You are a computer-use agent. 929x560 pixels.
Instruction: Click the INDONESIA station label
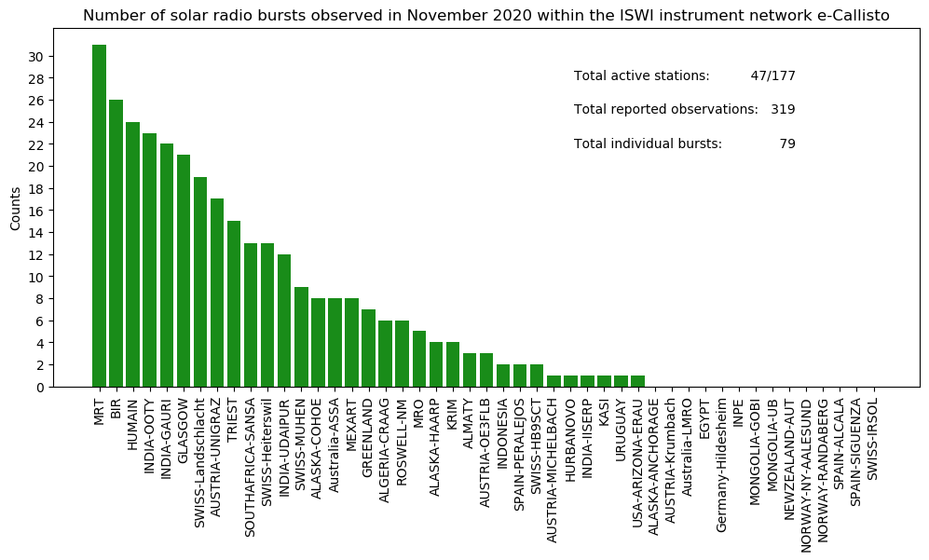(502, 434)
